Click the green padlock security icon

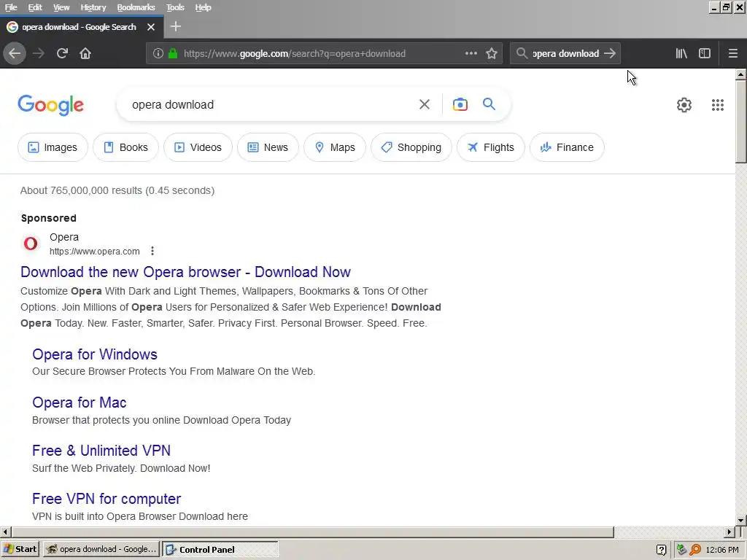click(173, 53)
